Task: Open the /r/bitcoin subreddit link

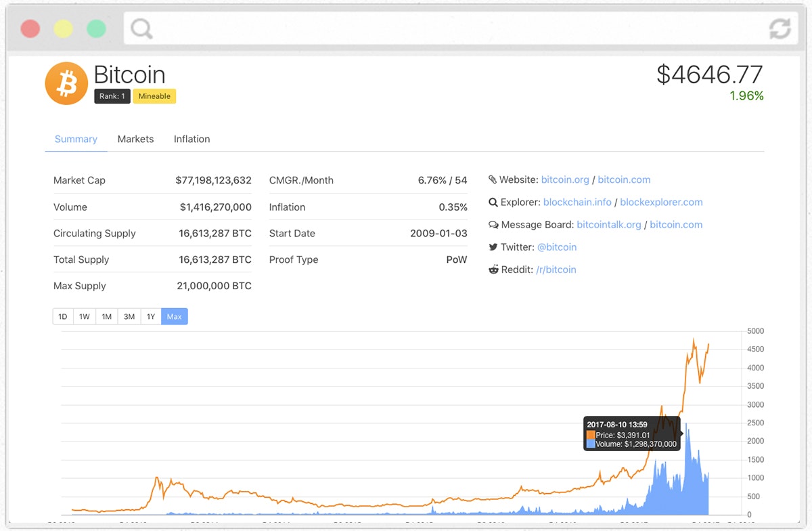Action: [x=557, y=269]
